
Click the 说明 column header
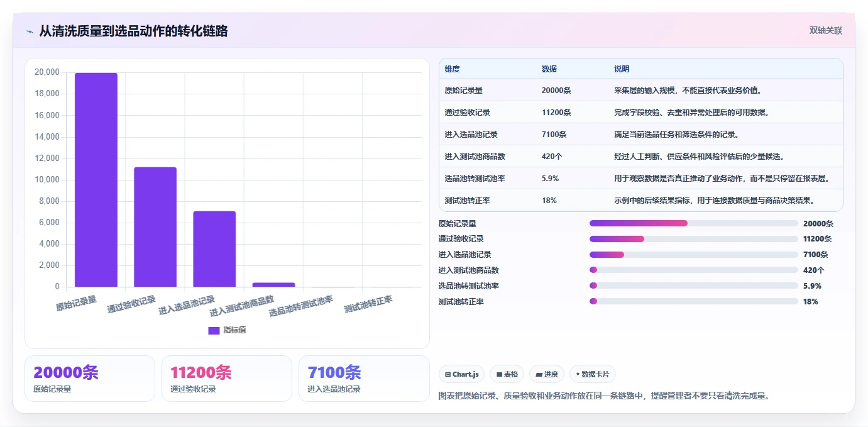pos(622,69)
